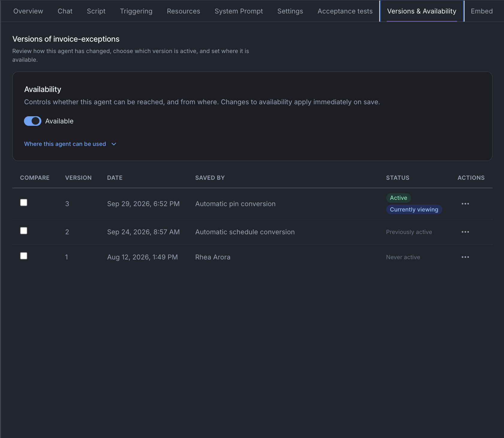Open the Acceptance tests tab
This screenshot has height=438, width=504.
pos(345,11)
